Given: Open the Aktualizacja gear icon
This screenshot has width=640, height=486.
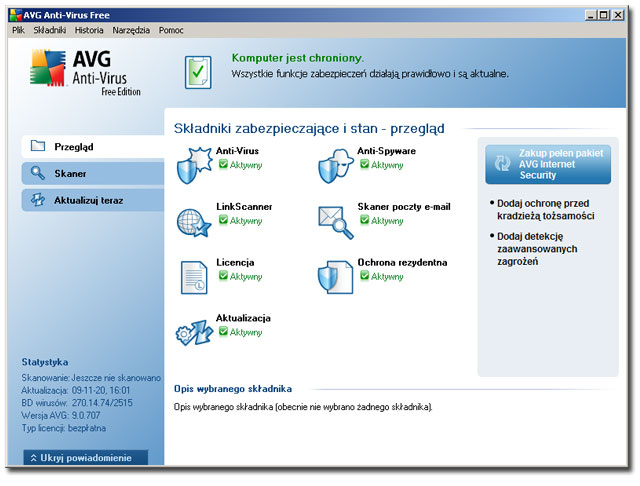Looking at the screenshot, I should pos(194,333).
